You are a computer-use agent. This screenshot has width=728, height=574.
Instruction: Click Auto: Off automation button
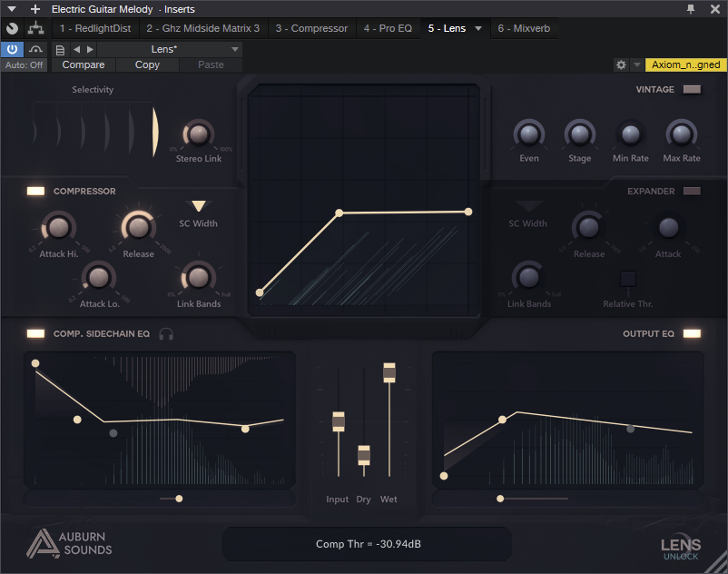coord(24,65)
